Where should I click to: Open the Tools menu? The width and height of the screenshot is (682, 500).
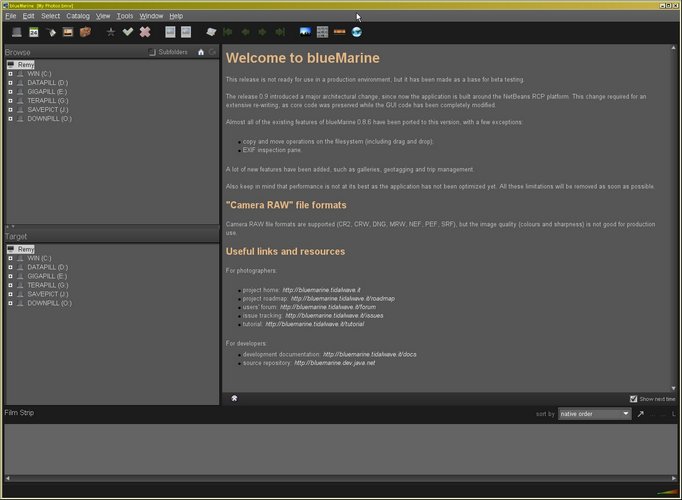coord(124,16)
